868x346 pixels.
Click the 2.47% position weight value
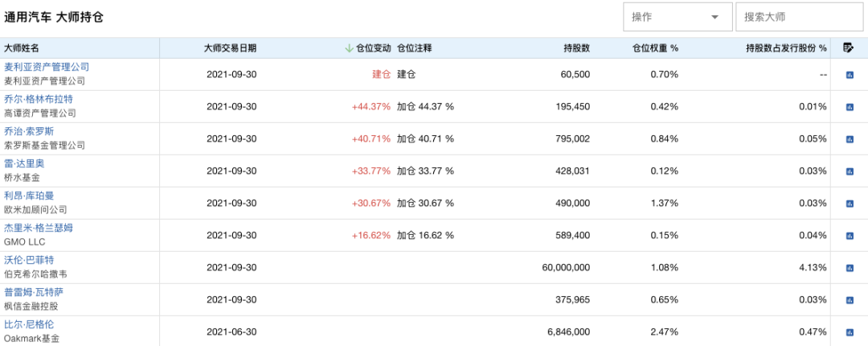pos(665,332)
